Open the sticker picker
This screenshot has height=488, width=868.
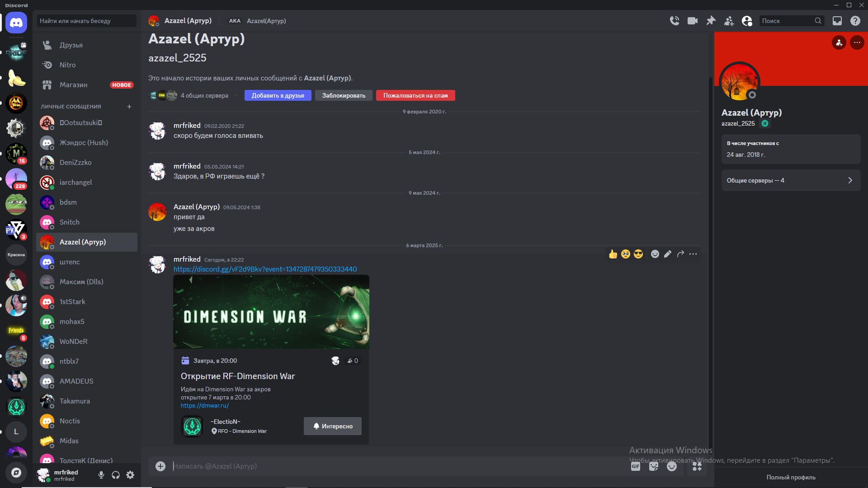[654, 466]
